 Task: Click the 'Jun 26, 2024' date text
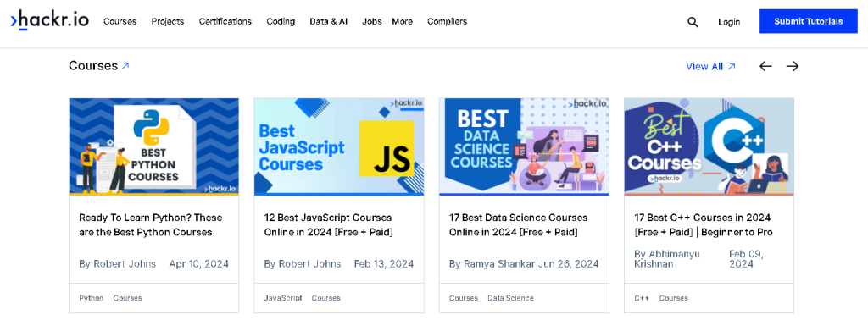[569, 263]
